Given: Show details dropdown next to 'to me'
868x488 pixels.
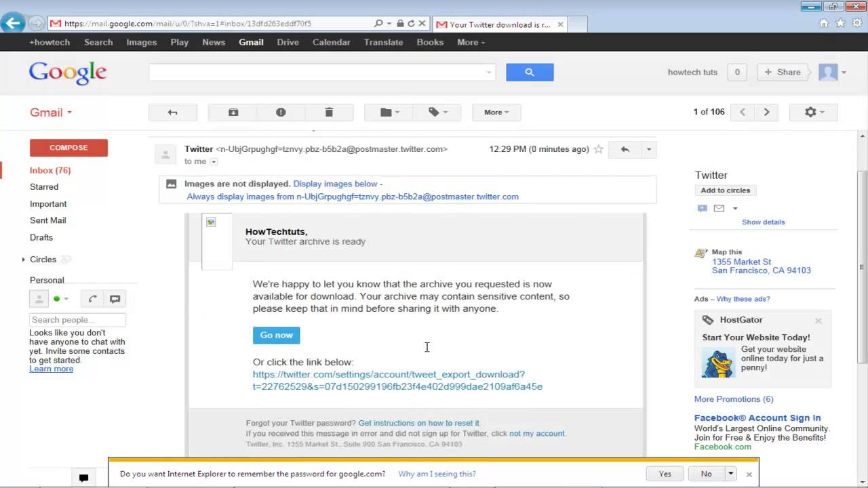Looking at the screenshot, I should [214, 161].
